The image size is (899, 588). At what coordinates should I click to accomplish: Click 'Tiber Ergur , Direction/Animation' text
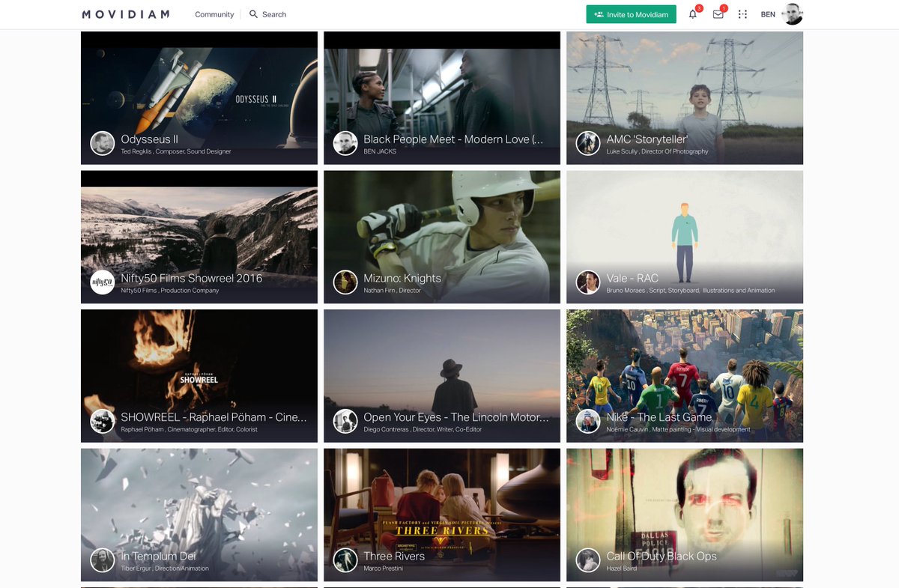pos(165,569)
